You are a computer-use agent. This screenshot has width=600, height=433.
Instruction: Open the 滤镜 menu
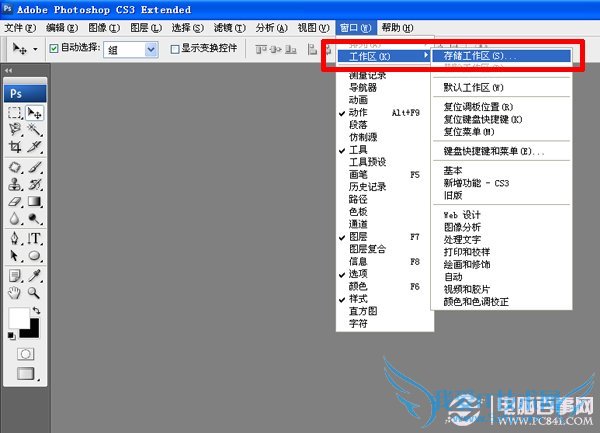[x=230, y=28]
